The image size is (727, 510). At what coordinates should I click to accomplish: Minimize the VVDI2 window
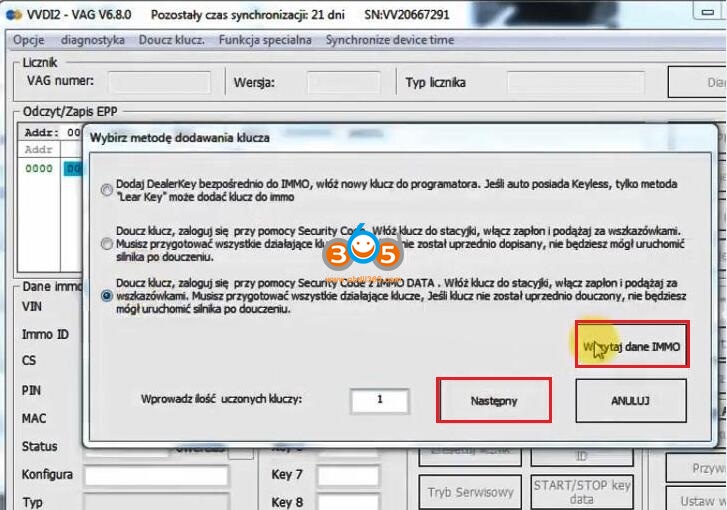click(707, 12)
